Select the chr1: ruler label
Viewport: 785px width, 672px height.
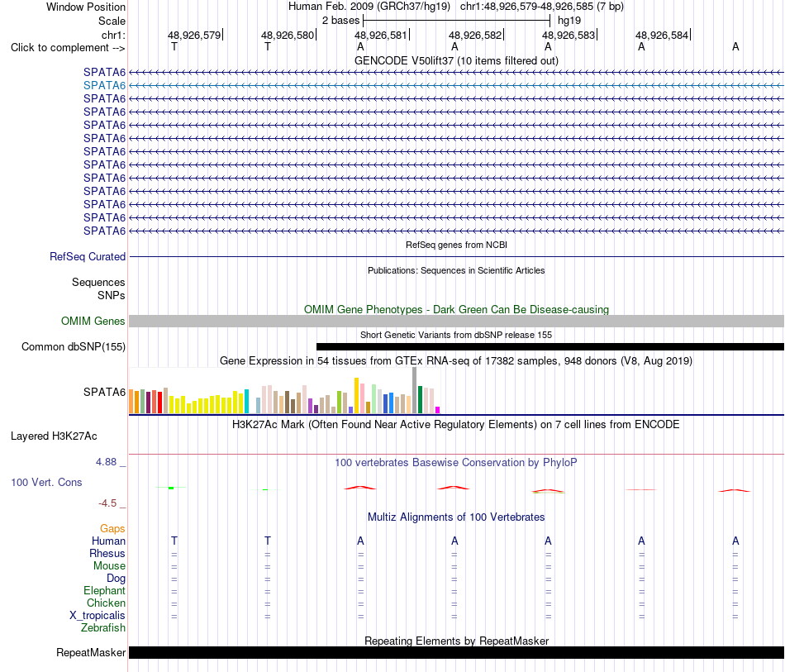point(113,35)
